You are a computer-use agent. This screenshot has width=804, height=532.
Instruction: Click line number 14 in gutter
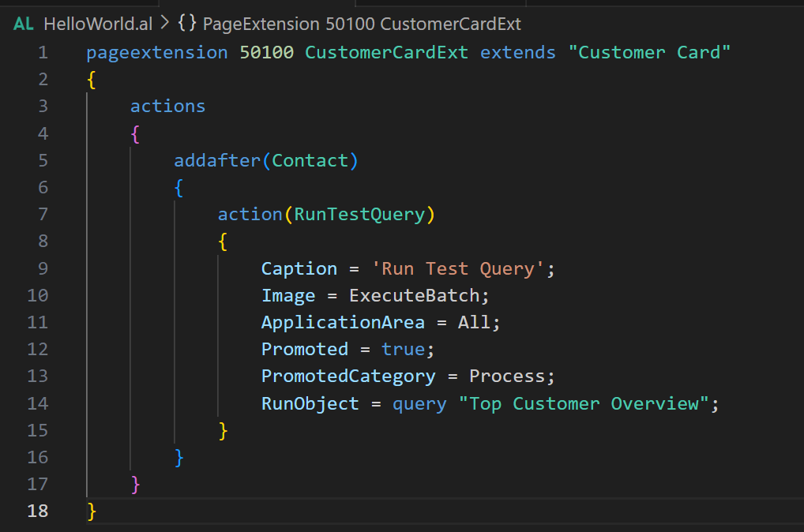(x=37, y=404)
